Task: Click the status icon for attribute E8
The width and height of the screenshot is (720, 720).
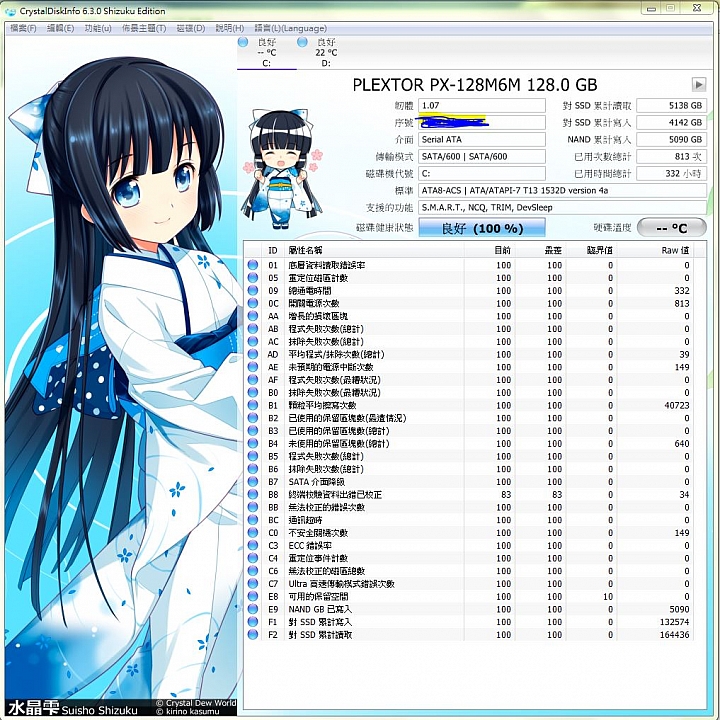Action: click(x=253, y=596)
